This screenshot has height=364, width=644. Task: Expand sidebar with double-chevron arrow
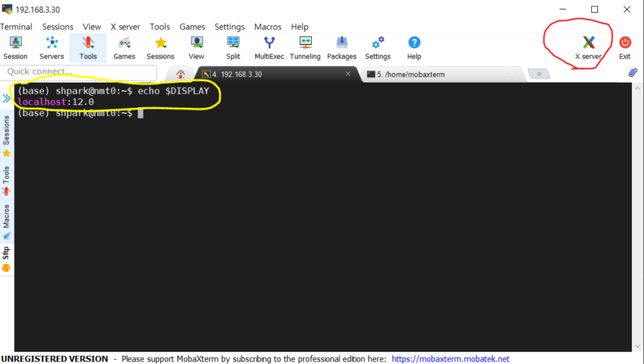tap(6, 98)
